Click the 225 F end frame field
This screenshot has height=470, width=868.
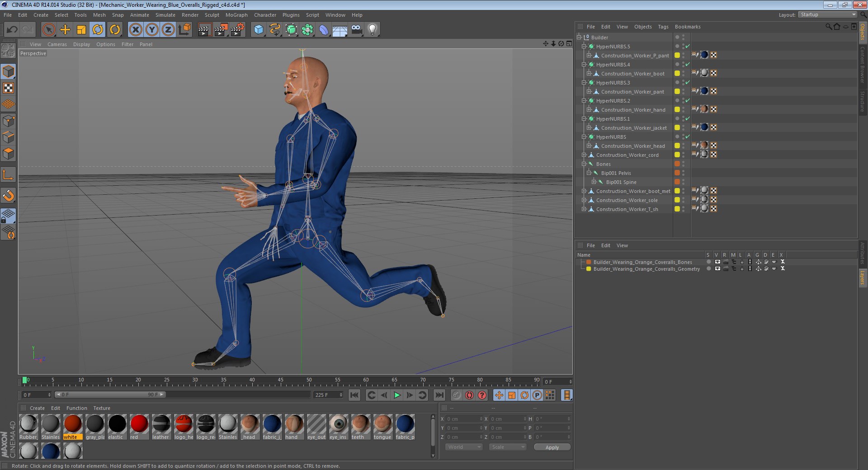click(328, 395)
